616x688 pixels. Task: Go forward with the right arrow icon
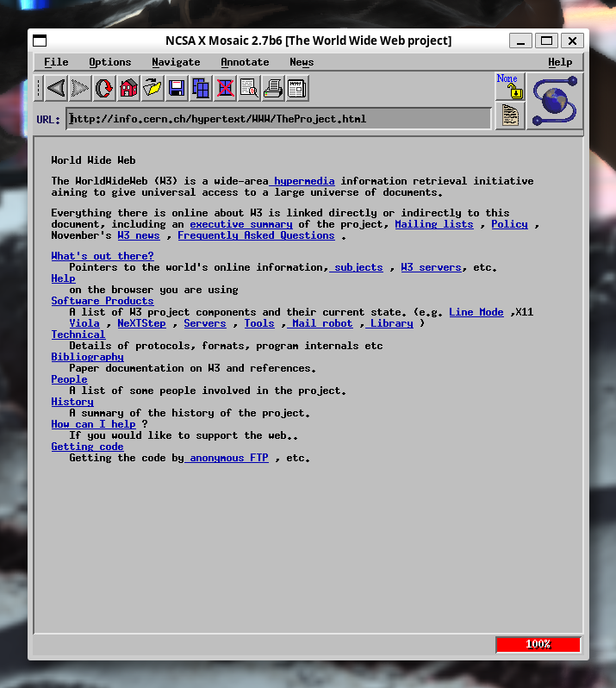click(x=80, y=88)
